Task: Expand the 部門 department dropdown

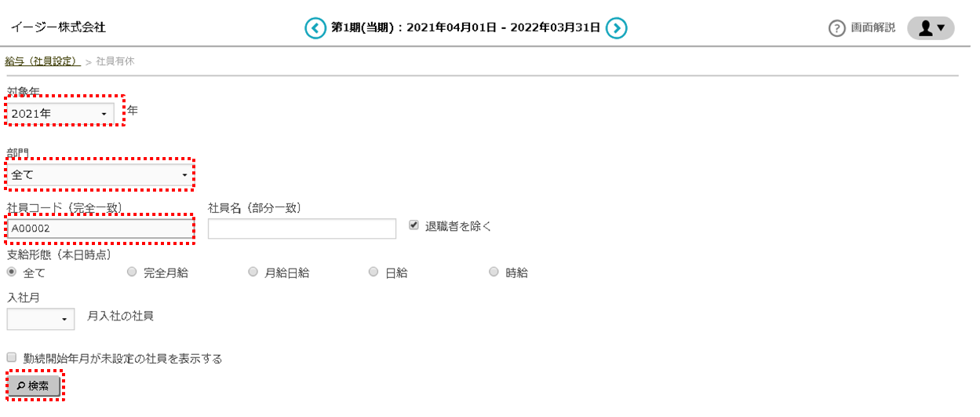Action: (x=100, y=174)
